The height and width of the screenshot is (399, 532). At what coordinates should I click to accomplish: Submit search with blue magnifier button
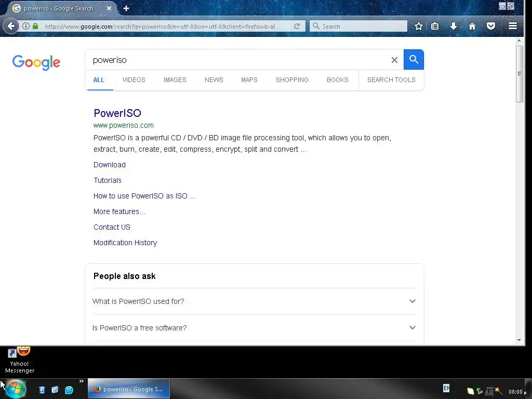point(414,60)
